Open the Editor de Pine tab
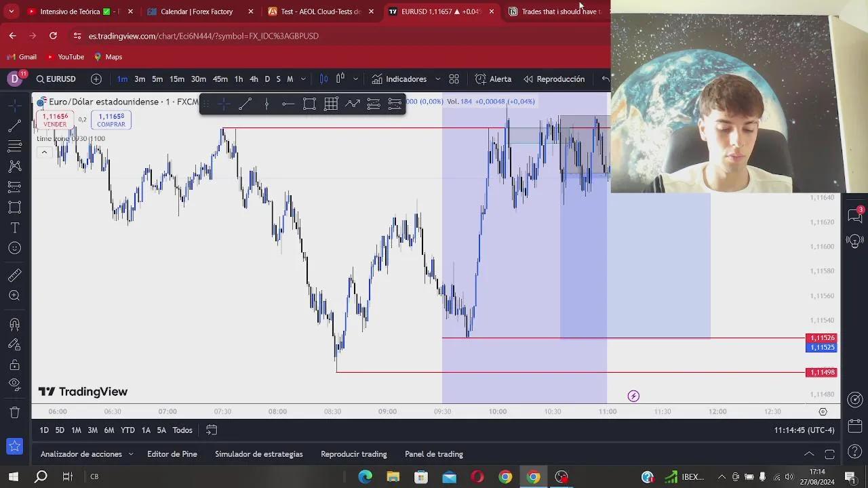Image resolution: width=868 pixels, height=488 pixels. coord(172,454)
